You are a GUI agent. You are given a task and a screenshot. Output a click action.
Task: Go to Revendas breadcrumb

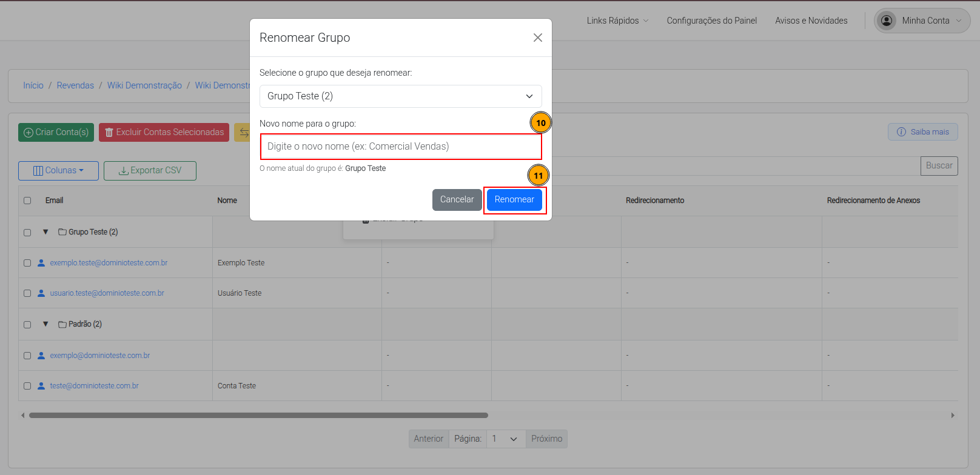click(75, 85)
